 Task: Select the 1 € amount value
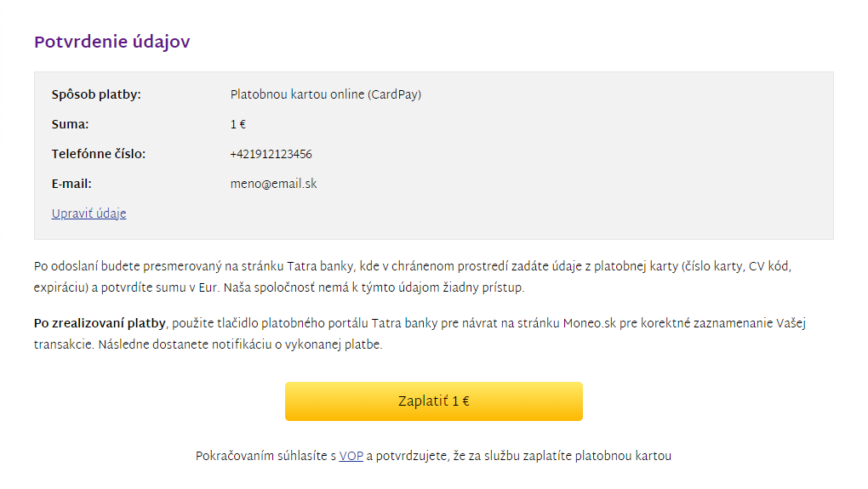[x=238, y=124]
